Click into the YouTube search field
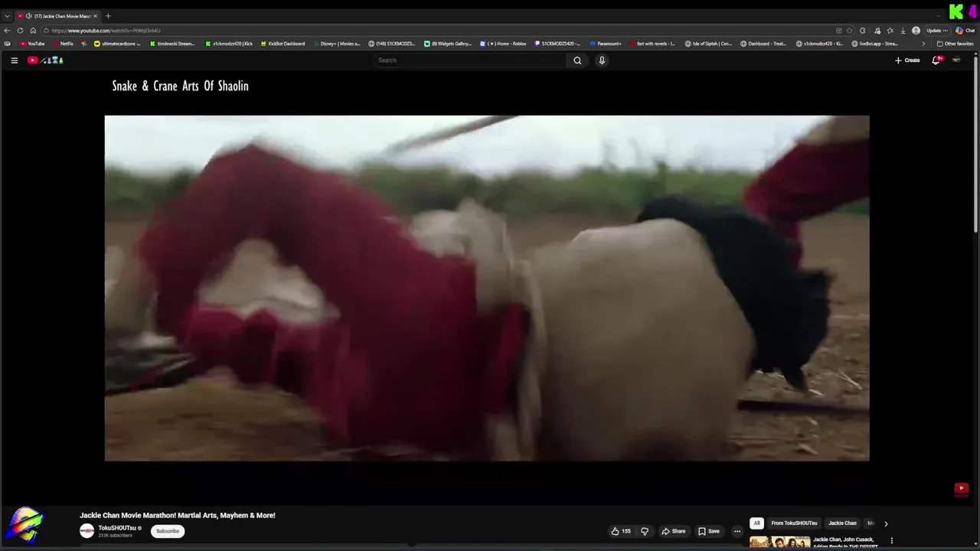The image size is (980, 551). click(x=469, y=60)
